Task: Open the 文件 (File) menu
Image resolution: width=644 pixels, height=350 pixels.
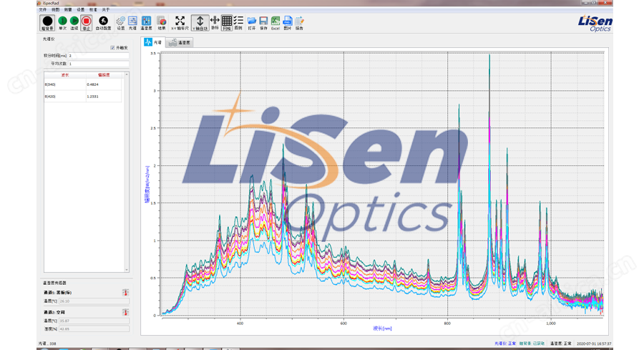Action: pos(42,9)
